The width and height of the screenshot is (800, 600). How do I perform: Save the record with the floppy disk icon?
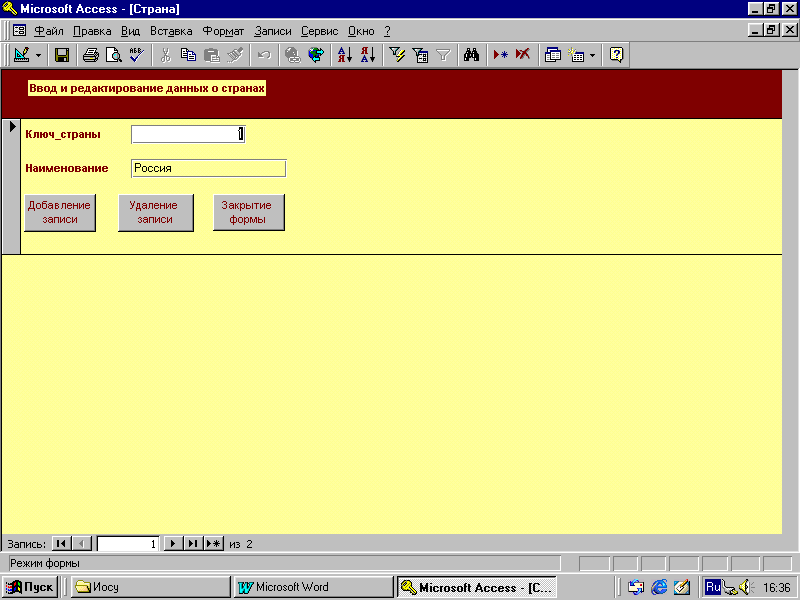pos(62,55)
